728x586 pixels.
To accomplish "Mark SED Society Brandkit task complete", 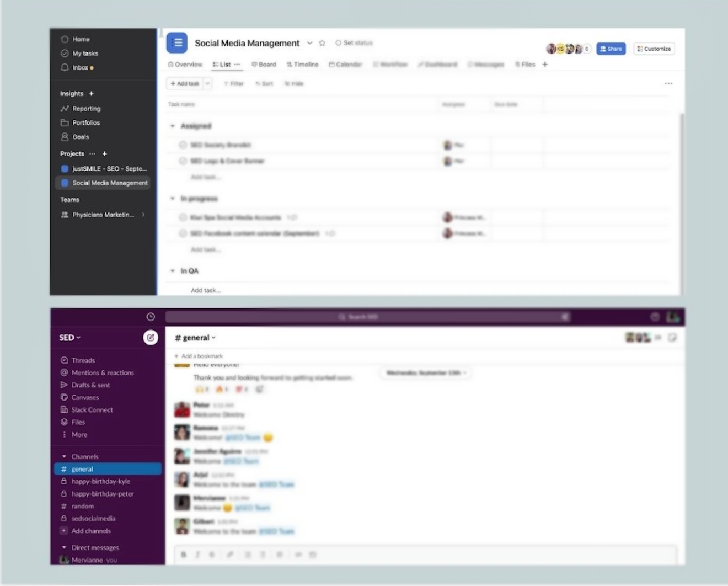I will click(183, 145).
